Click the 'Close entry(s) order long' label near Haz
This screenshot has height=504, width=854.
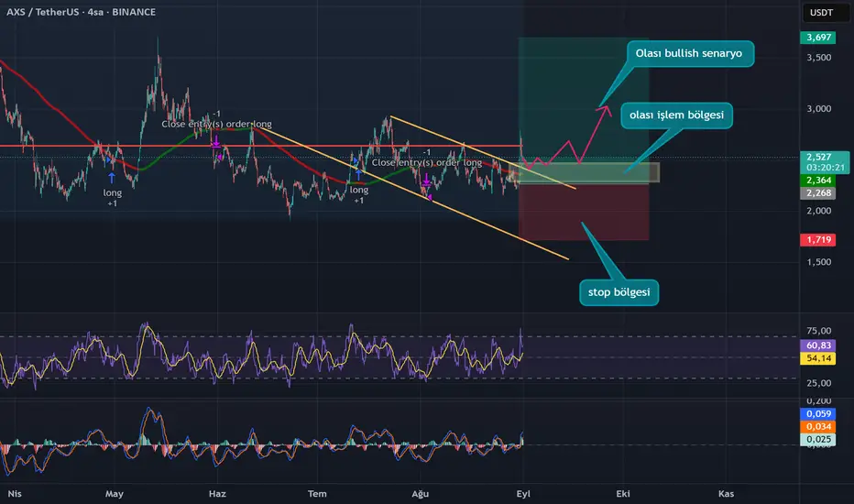pyautogui.click(x=216, y=125)
